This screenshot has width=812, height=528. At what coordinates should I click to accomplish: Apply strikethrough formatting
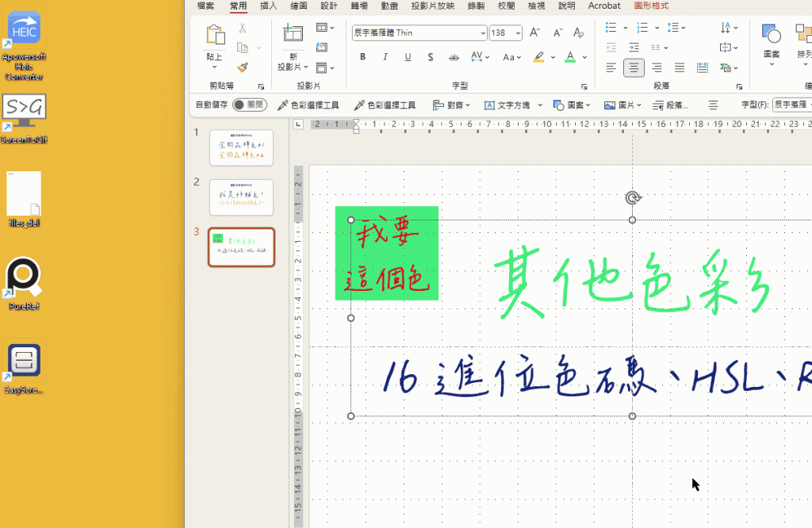coord(452,57)
